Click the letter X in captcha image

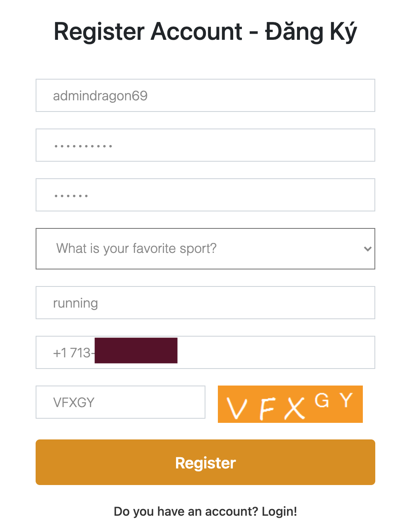[294, 408]
